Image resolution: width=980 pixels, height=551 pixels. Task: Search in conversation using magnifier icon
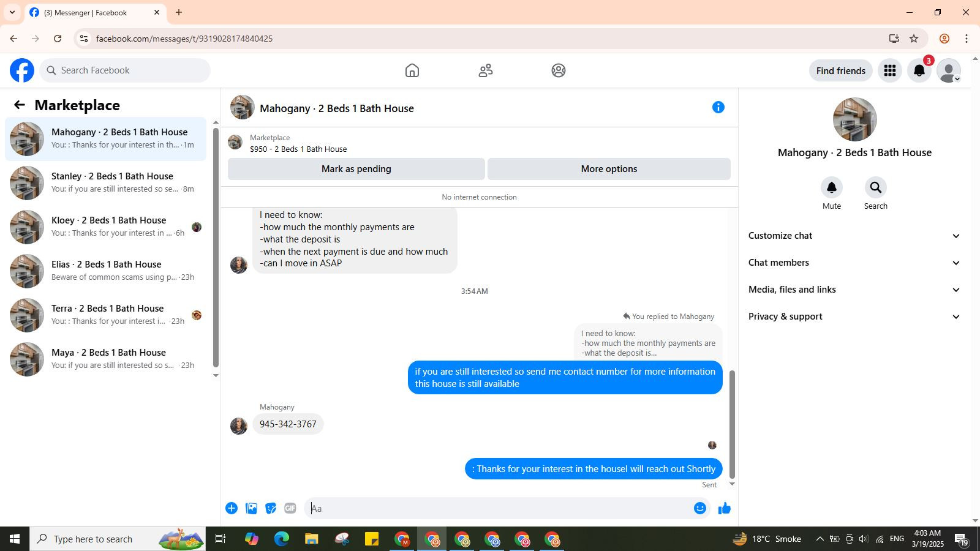(876, 187)
